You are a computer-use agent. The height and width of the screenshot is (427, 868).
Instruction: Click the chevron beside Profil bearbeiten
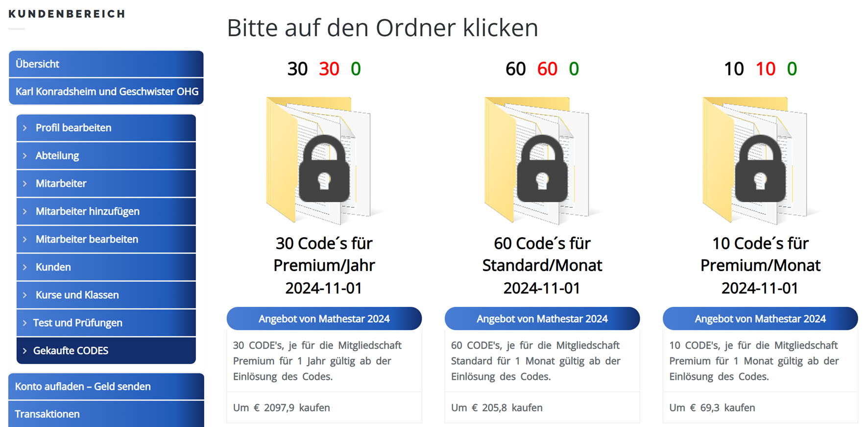pyautogui.click(x=25, y=128)
